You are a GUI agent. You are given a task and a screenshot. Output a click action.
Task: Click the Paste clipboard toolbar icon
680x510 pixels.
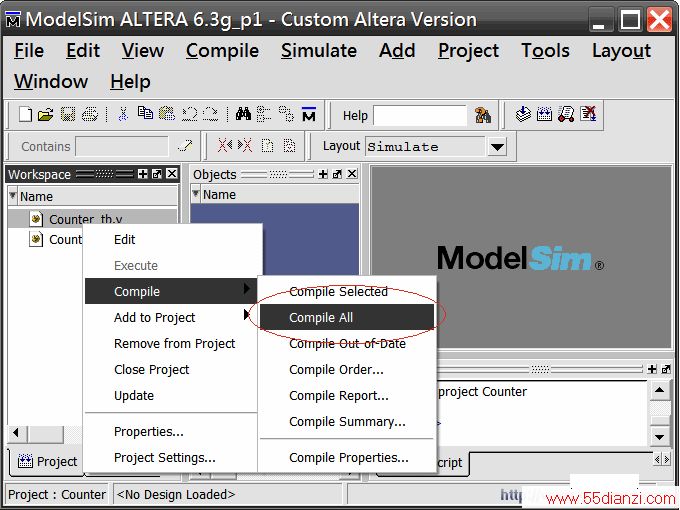click(167, 114)
